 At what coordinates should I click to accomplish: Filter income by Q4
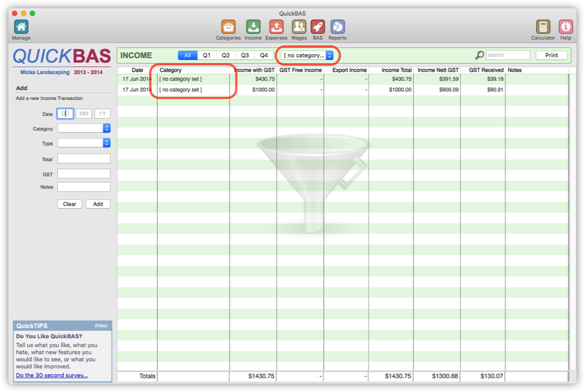point(264,55)
